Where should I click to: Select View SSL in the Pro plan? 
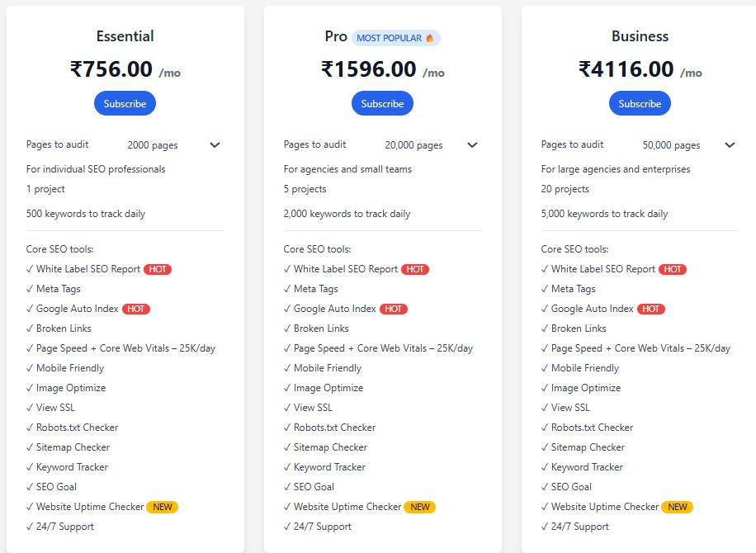[x=311, y=408]
